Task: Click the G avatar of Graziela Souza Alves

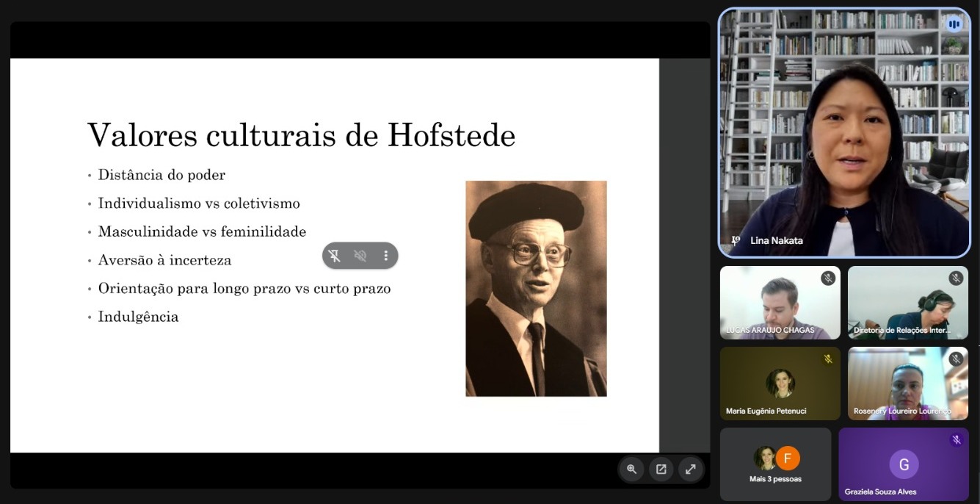Action: pos(904,464)
